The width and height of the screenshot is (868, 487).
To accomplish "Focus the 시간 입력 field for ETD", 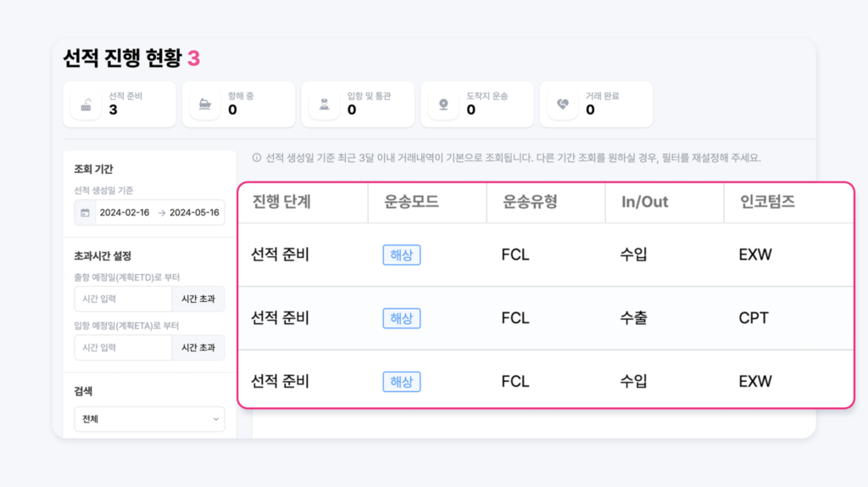I will pyautogui.click(x=123, y=299).
